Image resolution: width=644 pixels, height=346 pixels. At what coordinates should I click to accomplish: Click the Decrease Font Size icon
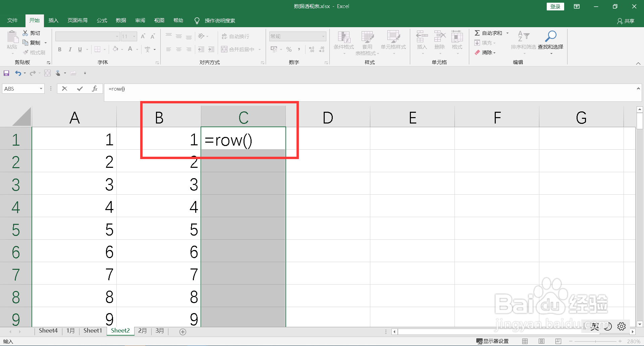153,36
